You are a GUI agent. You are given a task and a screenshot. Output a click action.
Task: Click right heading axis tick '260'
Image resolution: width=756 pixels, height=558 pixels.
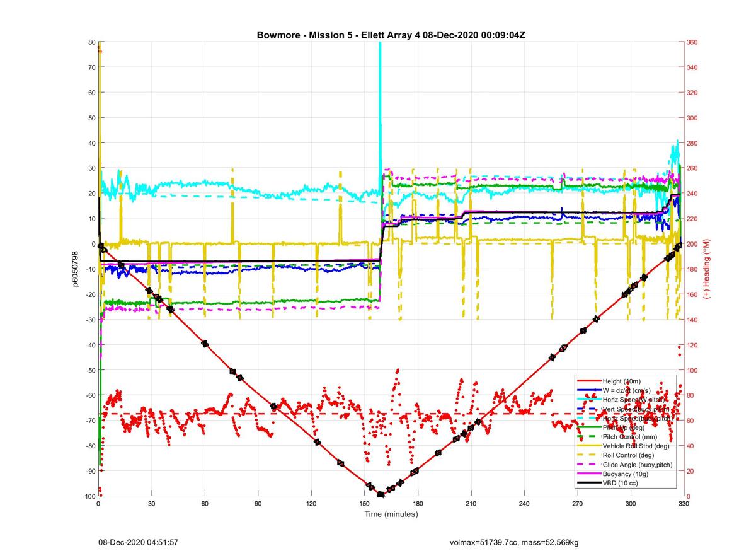coord(692,168)
